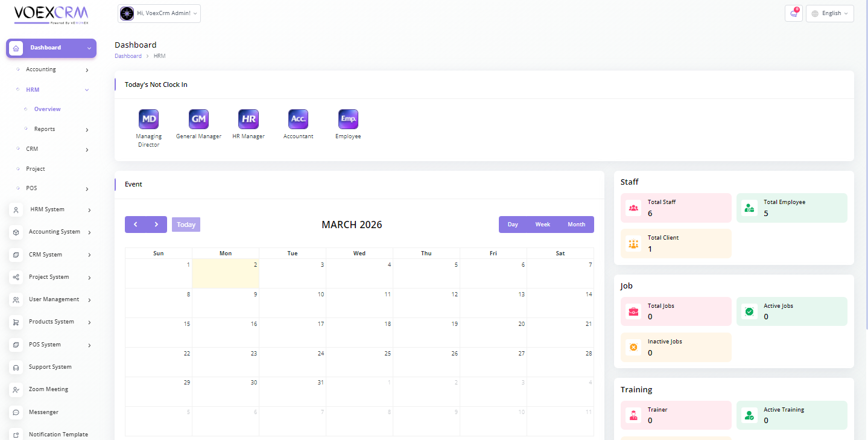Click the Dashboard breadcrumb link

[128, 56]
